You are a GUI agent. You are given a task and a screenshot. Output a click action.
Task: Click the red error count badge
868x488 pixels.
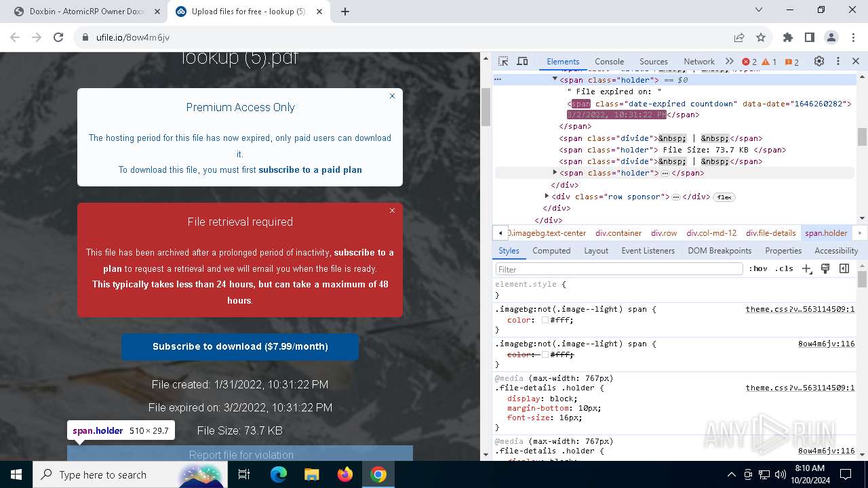[749, 62]
